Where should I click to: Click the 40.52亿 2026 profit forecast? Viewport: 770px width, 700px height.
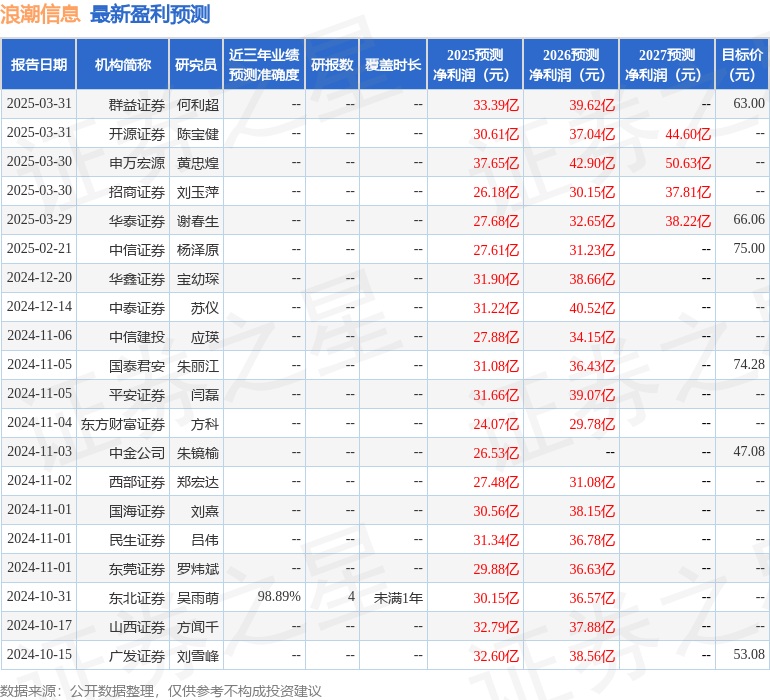[592, 308]
